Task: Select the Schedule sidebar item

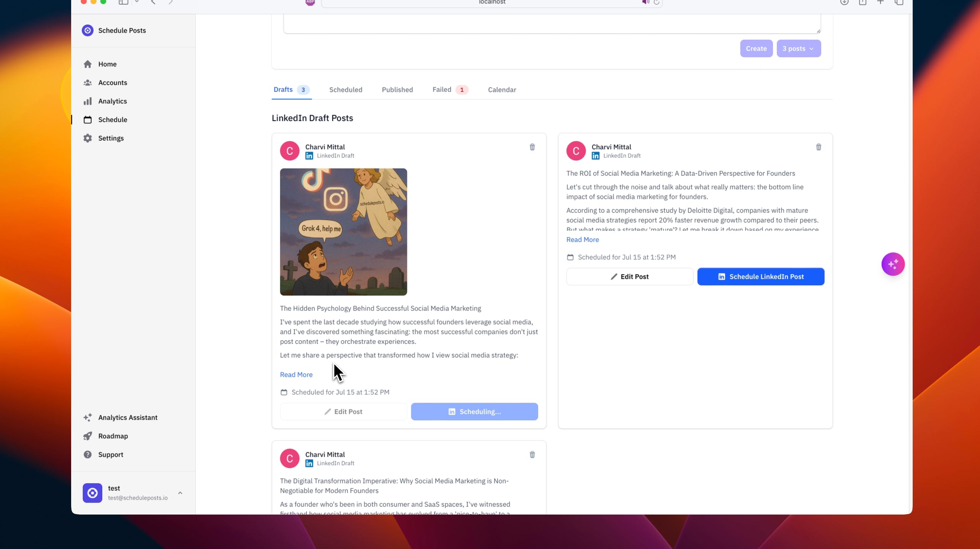Action: pos(112,119)
